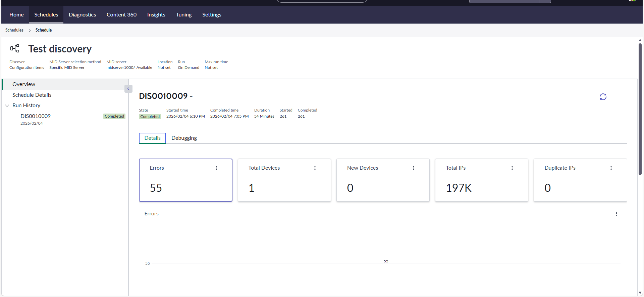644x297 pixels.
Task: Select the Errors summary card
Action: (x=185, y=180)
